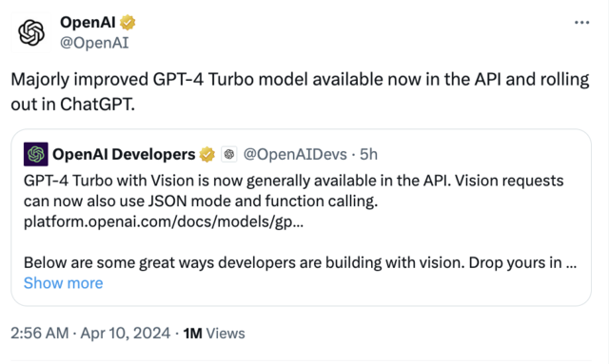
Task: Click the 'JSON mode and function calling' line
Action: point(201,201)
